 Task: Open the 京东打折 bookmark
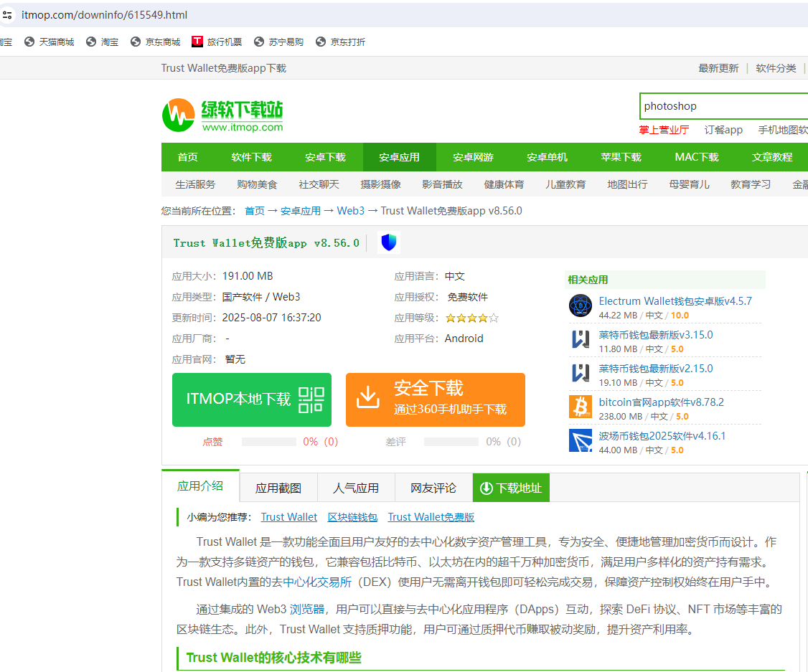point(341,42)
